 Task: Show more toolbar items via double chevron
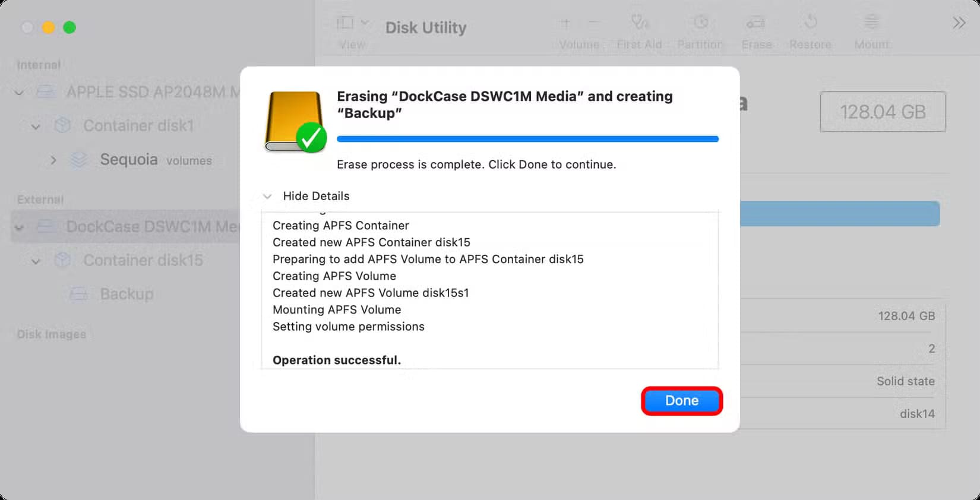(x=959, y=23)
